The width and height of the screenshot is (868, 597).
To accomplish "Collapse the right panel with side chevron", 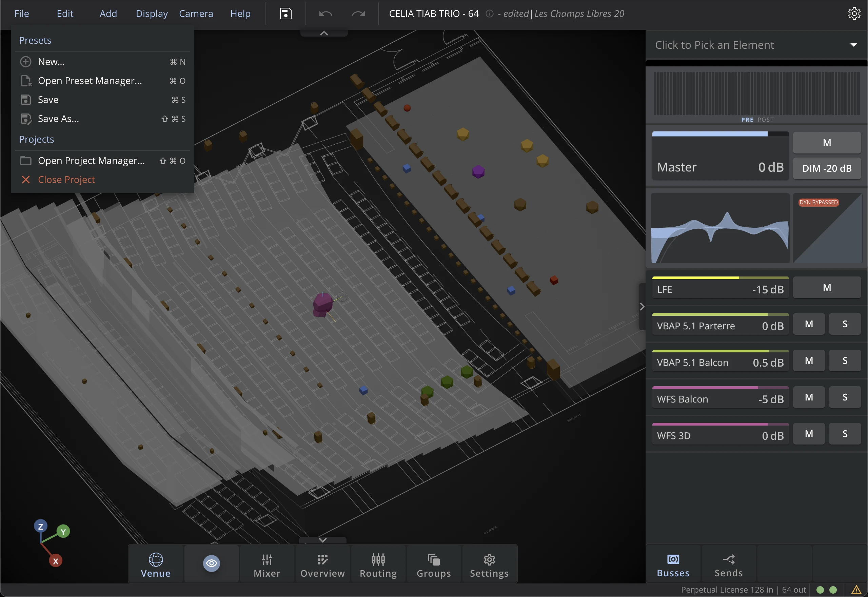I will [642, 307].
